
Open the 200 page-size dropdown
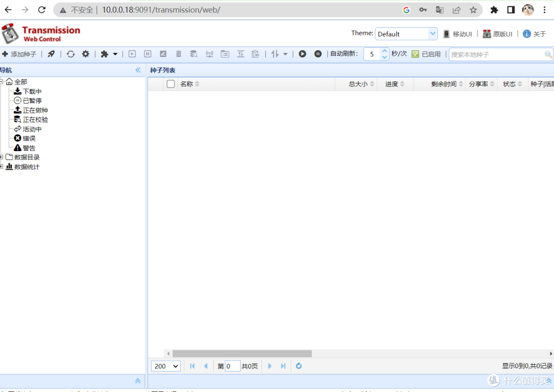(x=165, y=366)
